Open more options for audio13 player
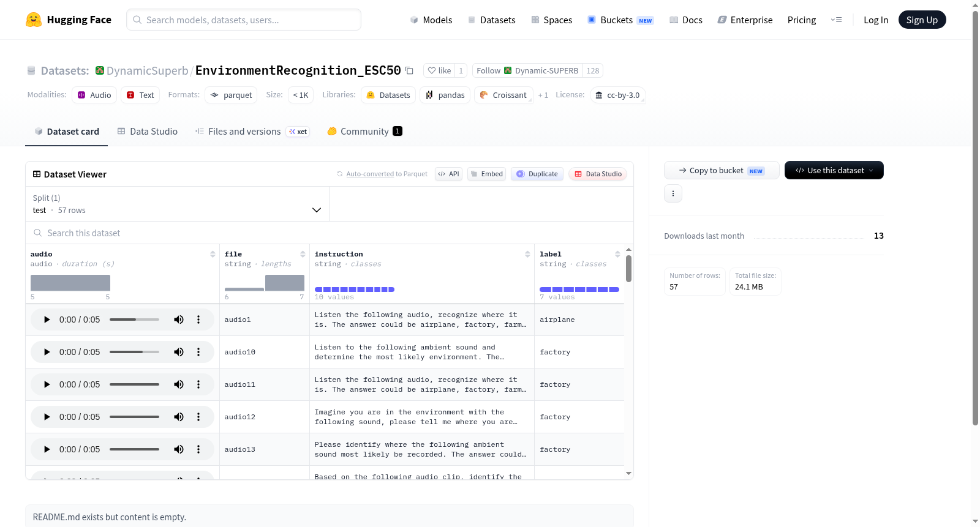Image resolution: width=980 pixels, height=527 pixels. pos(198,449)
